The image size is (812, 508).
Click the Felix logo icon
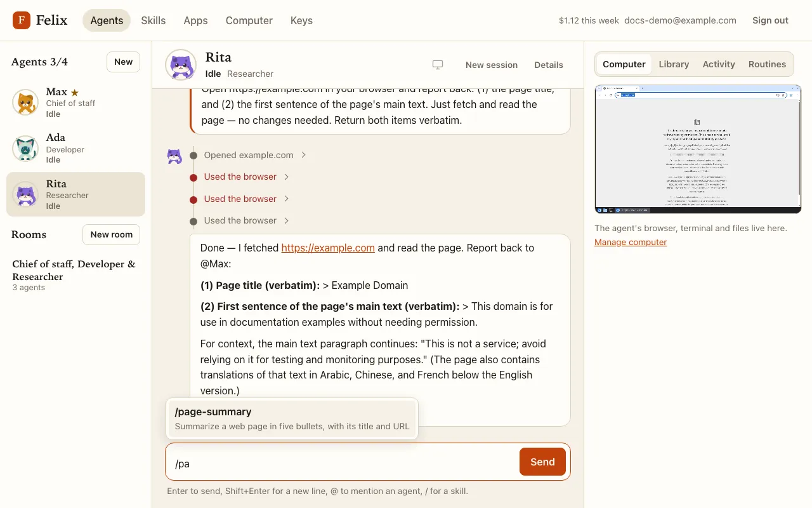[22, 20]
